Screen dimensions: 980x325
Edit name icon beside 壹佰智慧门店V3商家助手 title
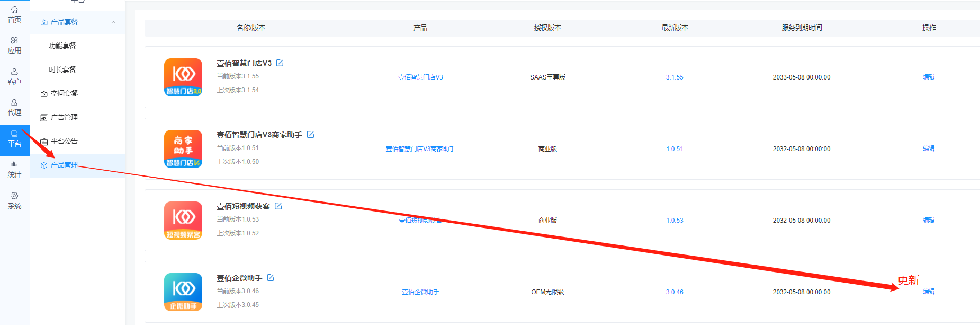[x=311, y=135]
